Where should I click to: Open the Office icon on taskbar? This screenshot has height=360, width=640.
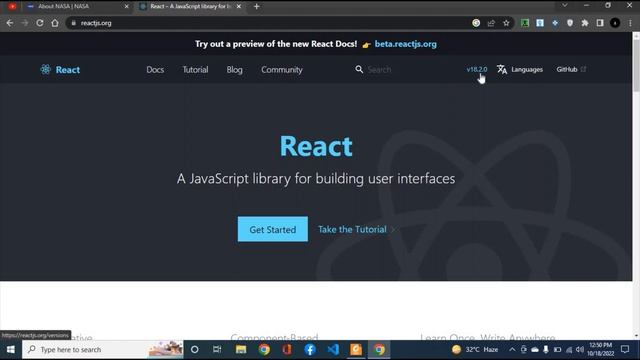point(287,349)
